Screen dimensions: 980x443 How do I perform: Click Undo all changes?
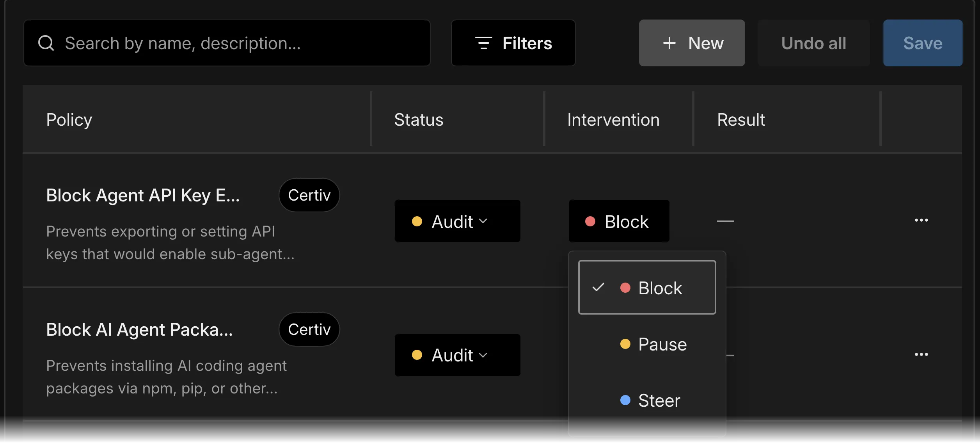pos(814,43)
